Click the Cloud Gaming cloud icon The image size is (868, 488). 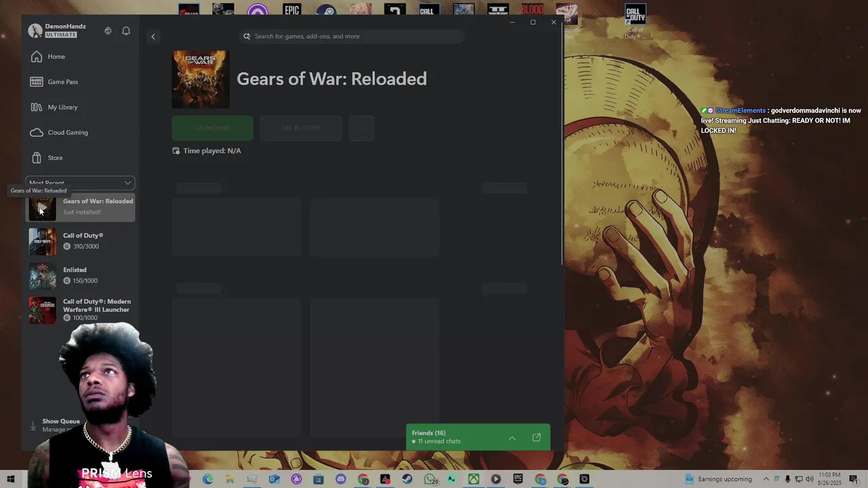[37, 133]
